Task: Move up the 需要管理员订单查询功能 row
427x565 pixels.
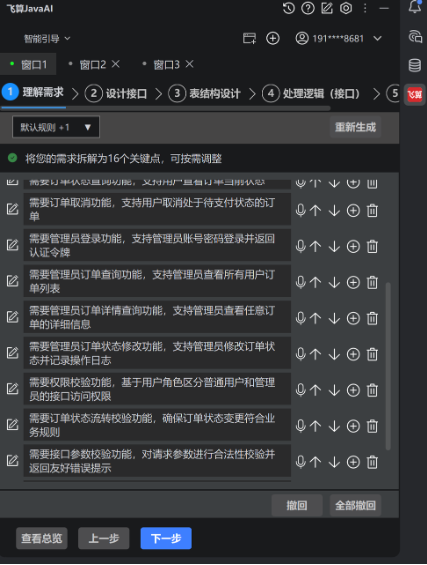Action: tap(316, 282)
